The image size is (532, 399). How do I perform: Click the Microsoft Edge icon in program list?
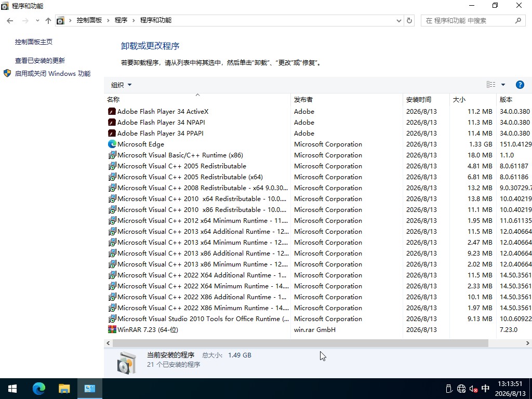(x=112, y=144)
